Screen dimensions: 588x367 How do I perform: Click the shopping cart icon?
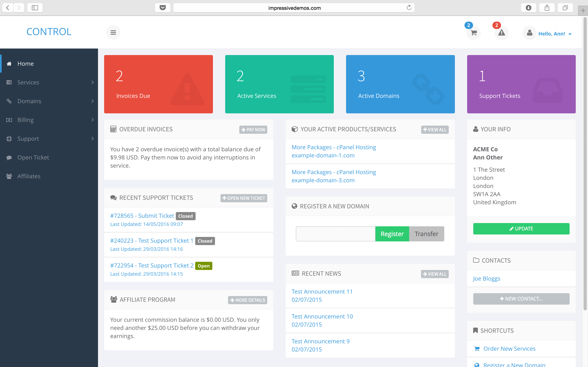tap(473, 33)
